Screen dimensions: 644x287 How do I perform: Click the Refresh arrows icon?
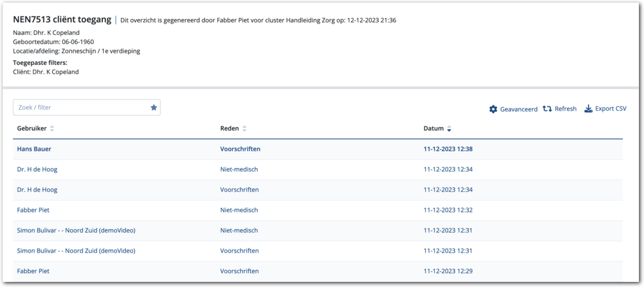pyautogui.click(x=547, y=109)
